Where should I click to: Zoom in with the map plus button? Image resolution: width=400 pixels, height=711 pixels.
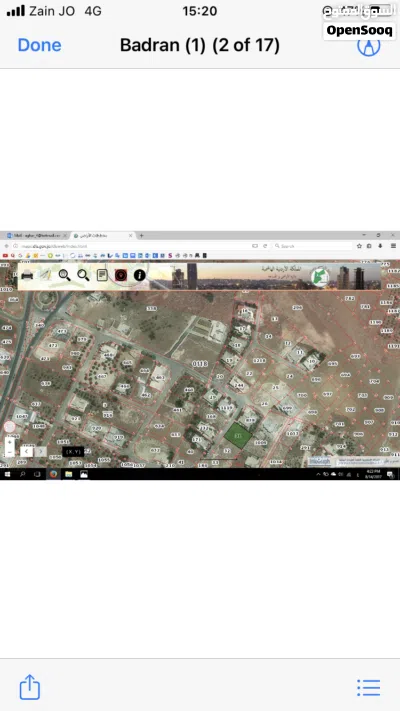10,442
